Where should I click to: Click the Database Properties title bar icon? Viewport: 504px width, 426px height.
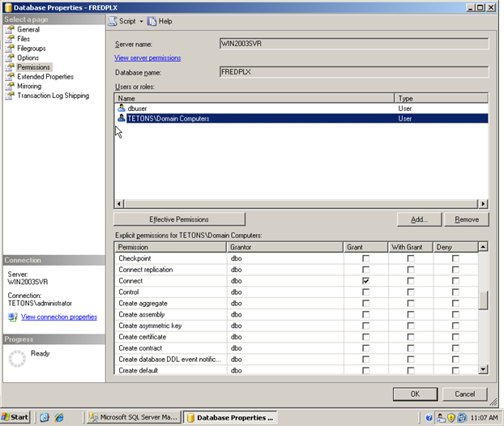click(x=8, y=8)
